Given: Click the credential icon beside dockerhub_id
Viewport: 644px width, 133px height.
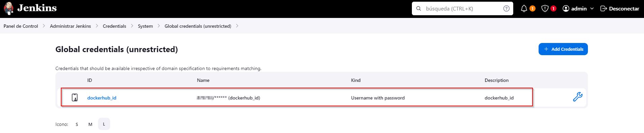Looking at the screenshot, I should pyautogui.click(x=75, y=97).
